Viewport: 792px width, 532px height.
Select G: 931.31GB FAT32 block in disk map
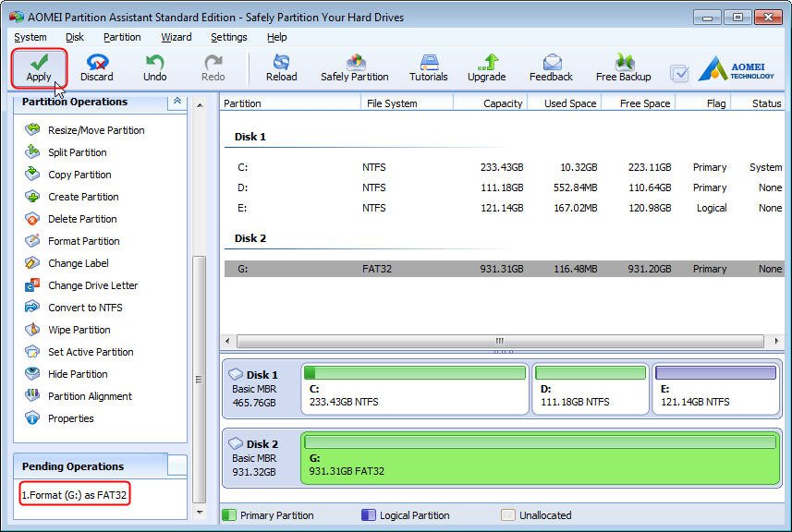(541, 458)
